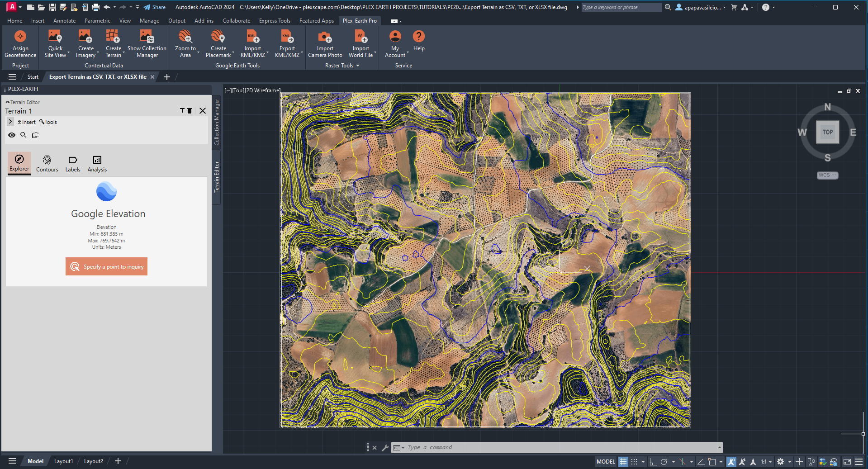Click the WCS button under the ViewCube
This screenshot has width=868, height=469.
point(827,175)
